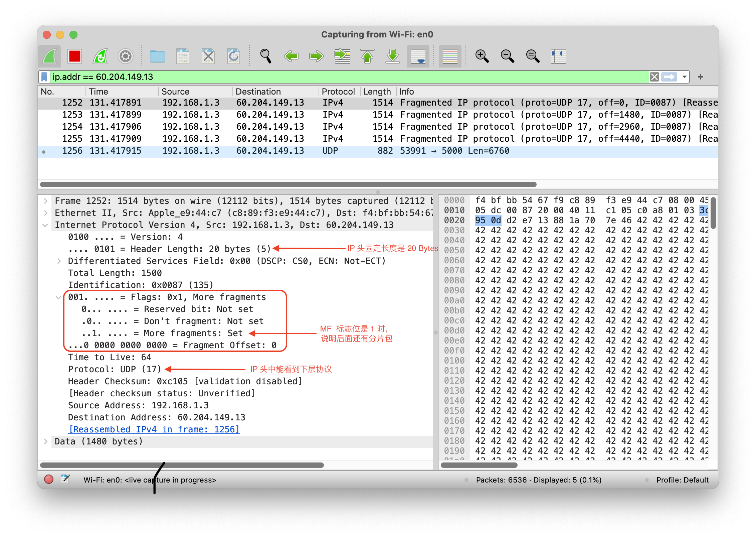Screen dimensions: 756x538
Task: Open Reassembled IPv4 in frame 1256 link
Action: click(x=154, y=429)
